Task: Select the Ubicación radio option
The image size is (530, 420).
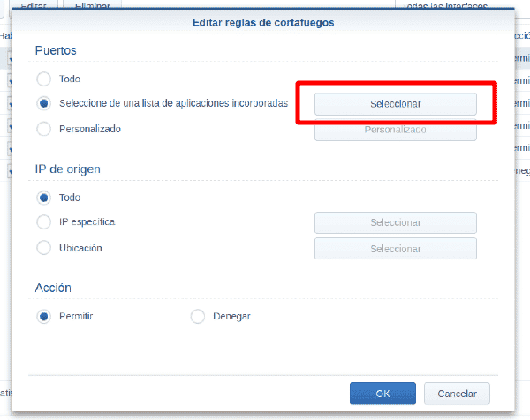Action: 44,248
